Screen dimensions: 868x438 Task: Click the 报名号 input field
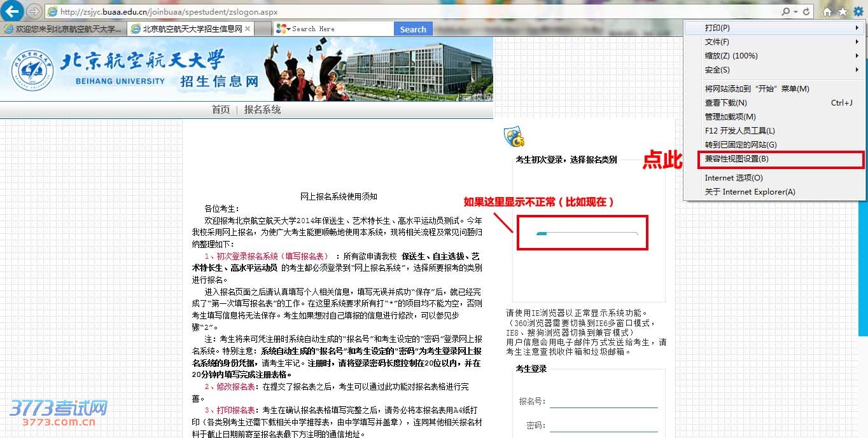pyautogui.click(x=603, y=401)
